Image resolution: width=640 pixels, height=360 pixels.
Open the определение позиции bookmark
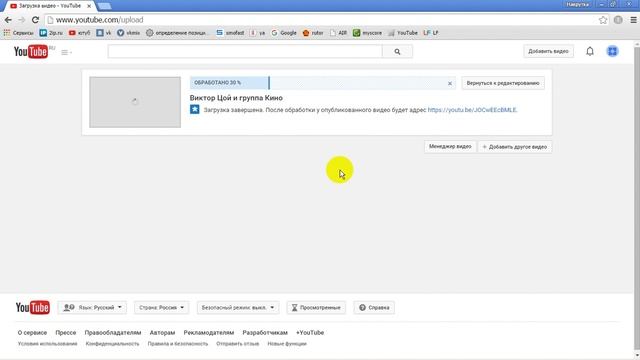pos(177,33)
